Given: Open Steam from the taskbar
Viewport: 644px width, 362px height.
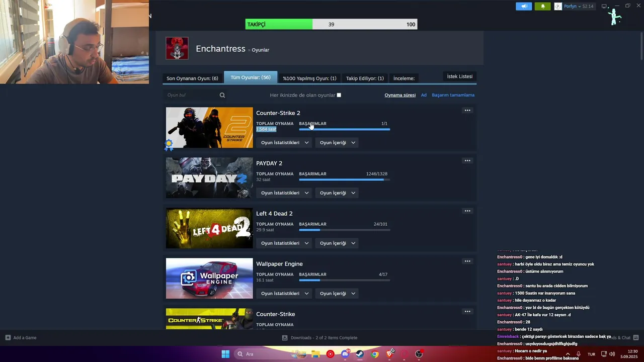Looking at the screenshot, I should tap(360, 354).
